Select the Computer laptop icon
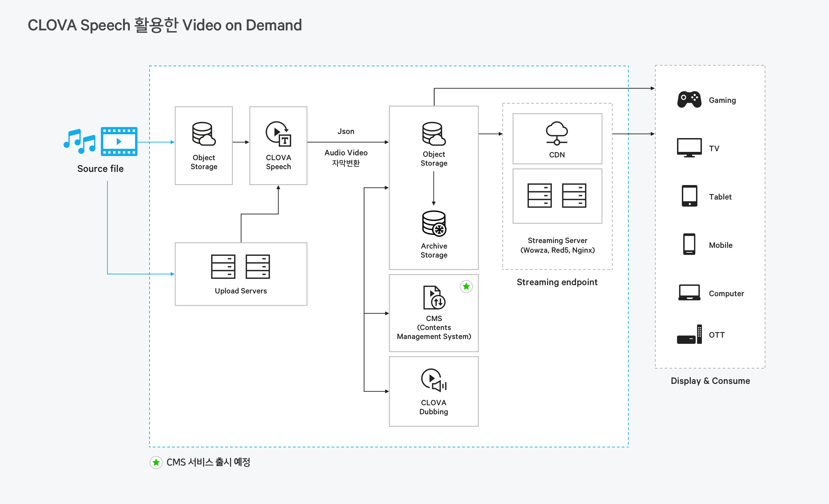The height and width of the screenshot is (504, 829). pos(689,293)
